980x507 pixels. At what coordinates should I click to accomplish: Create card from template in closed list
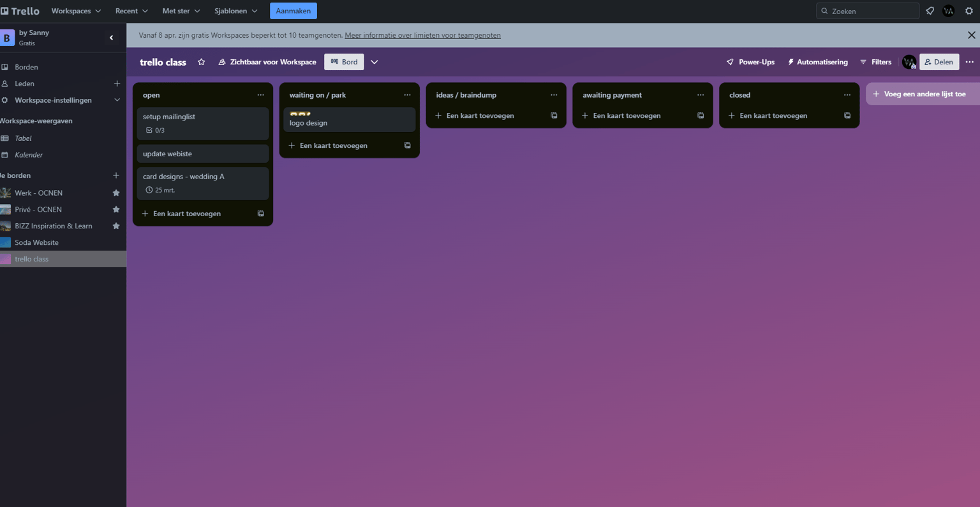click(847, 115)
